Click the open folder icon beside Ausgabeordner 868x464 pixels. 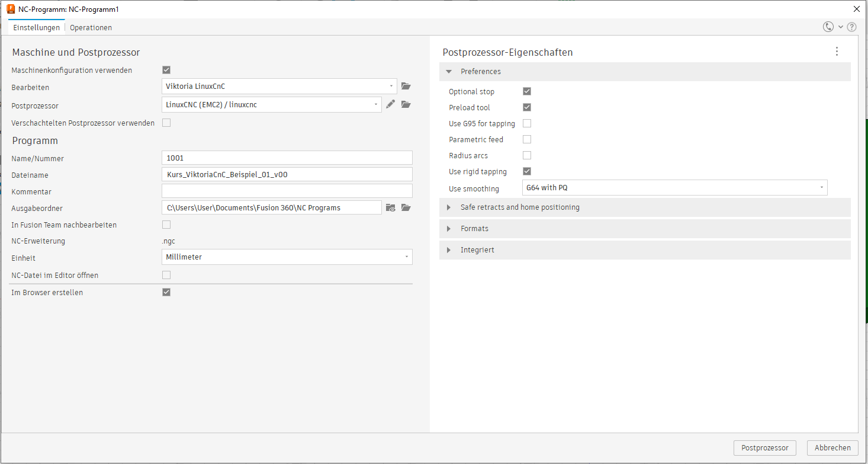tap(406, 207)
